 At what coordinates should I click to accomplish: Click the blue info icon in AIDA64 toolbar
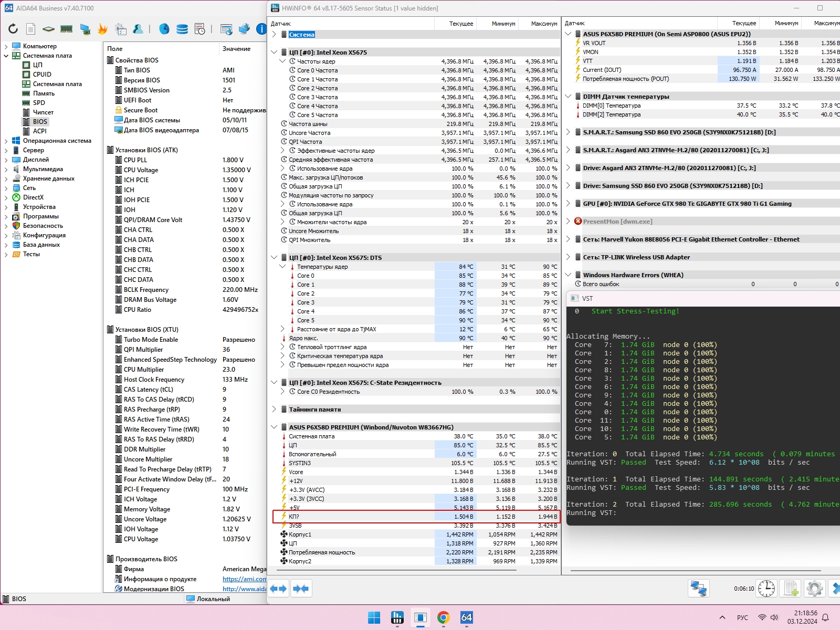pyautogui.click(x=261, y=29)
